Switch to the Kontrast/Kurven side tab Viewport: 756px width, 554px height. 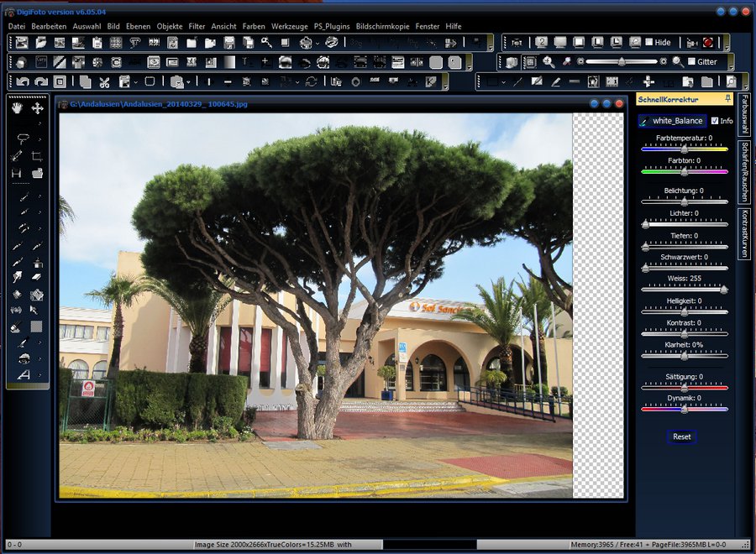click(744, 233)
